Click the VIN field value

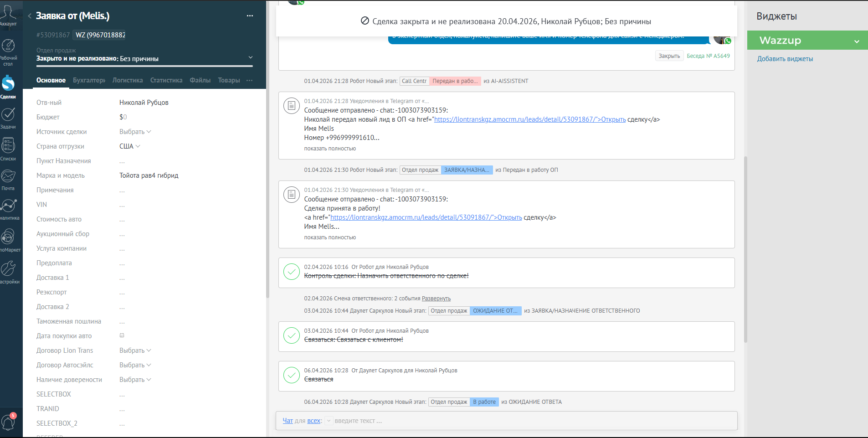pos(122,205)
